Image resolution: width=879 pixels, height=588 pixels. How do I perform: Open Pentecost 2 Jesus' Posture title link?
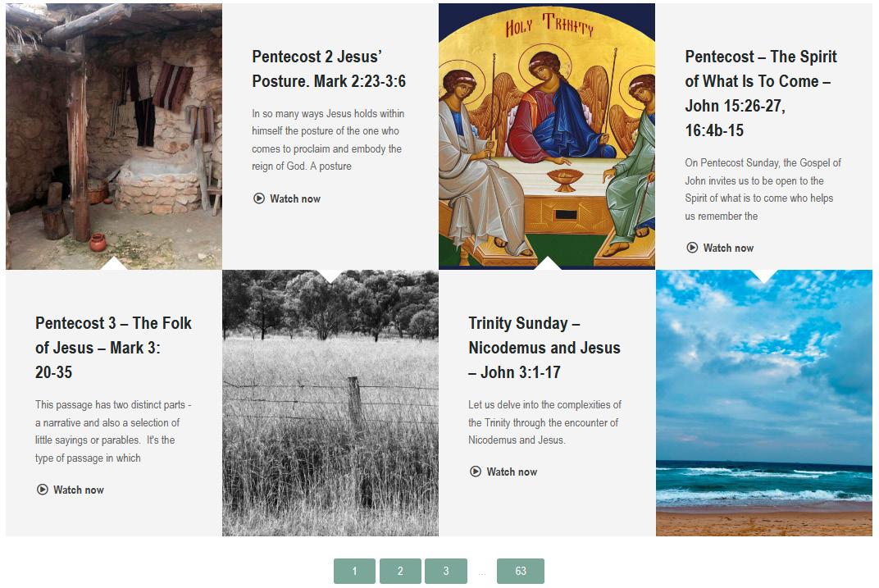point(329,69)
